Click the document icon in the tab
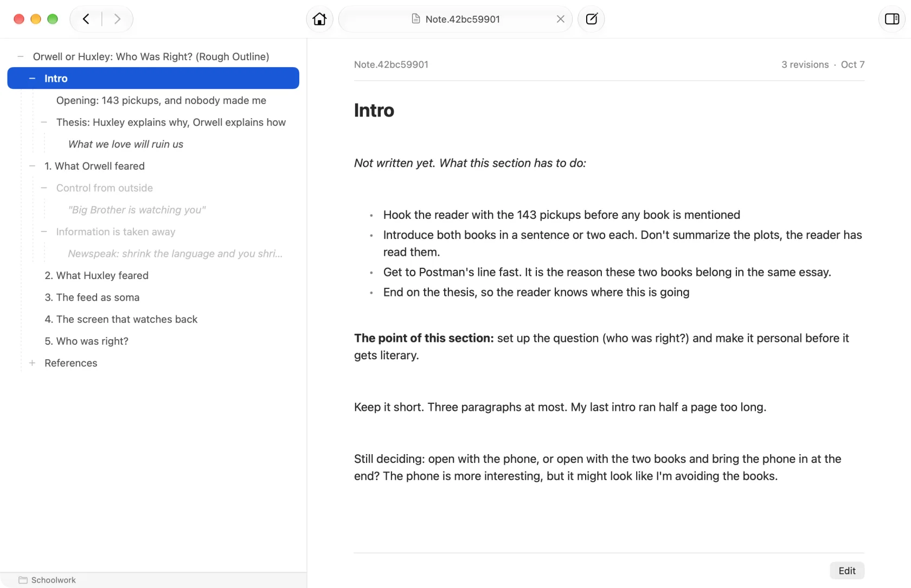Screen dimensions: 911x588 416,19
